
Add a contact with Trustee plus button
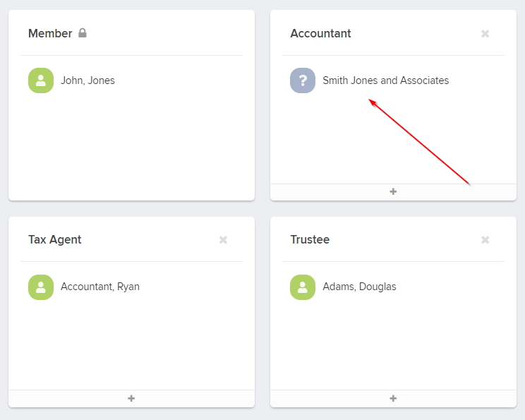393,398
